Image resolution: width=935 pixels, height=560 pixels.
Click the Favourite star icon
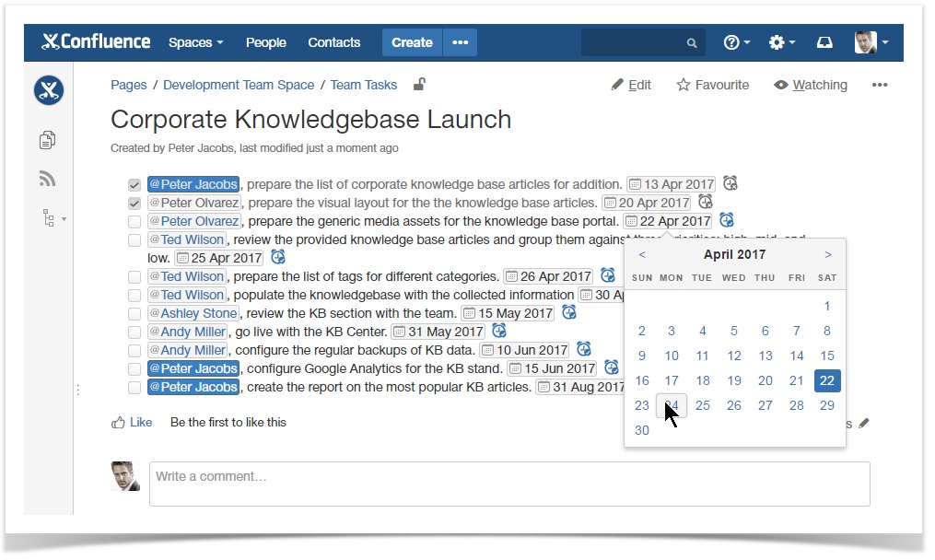(x=684, y=85)
